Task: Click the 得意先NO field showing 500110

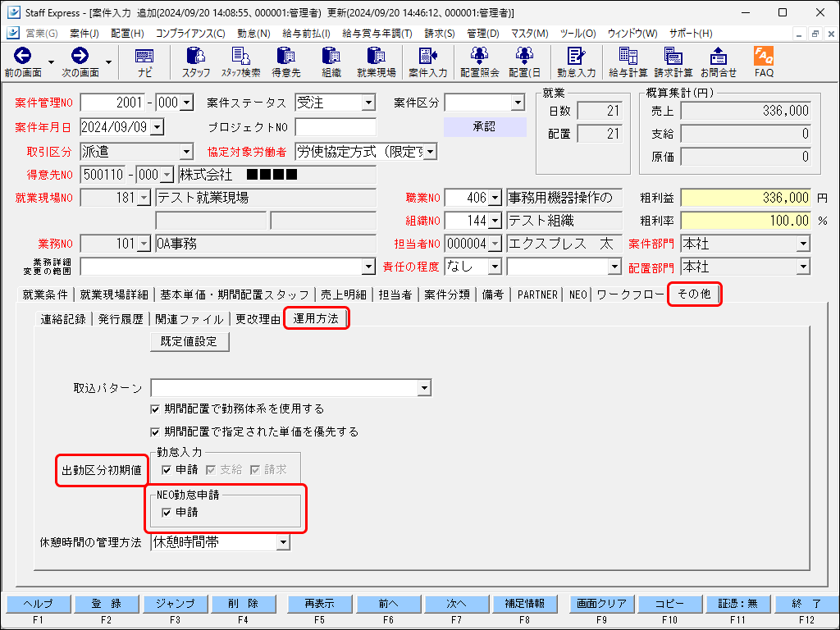Action: [103, 175]
